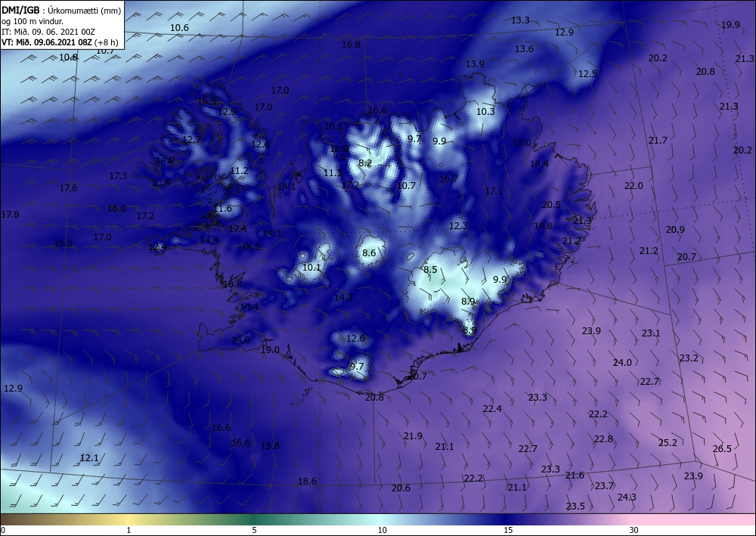Select the 12.4 value label

click(x=157, y=247)
